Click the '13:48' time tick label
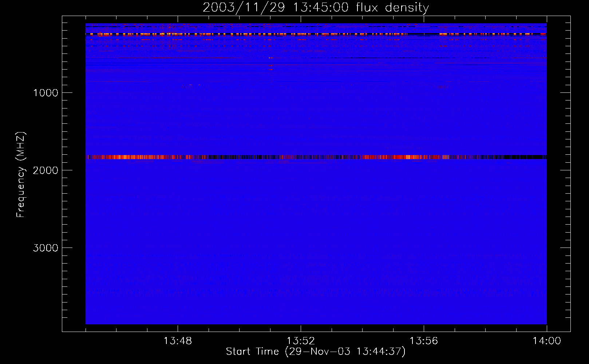 tap(178, 341)
